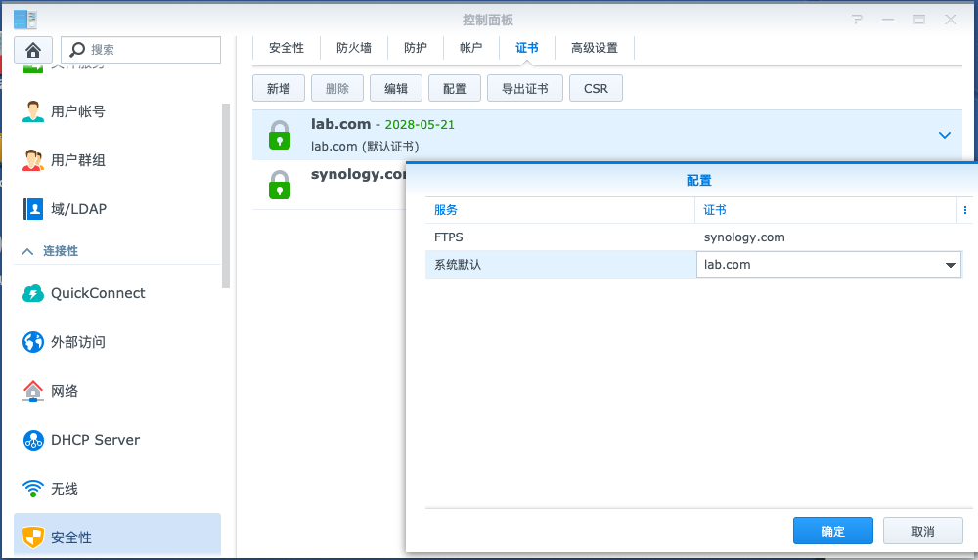Select the QuickConnect sidebar item
The height and width of the screenshot is (560, 978).
coord(117,293)
